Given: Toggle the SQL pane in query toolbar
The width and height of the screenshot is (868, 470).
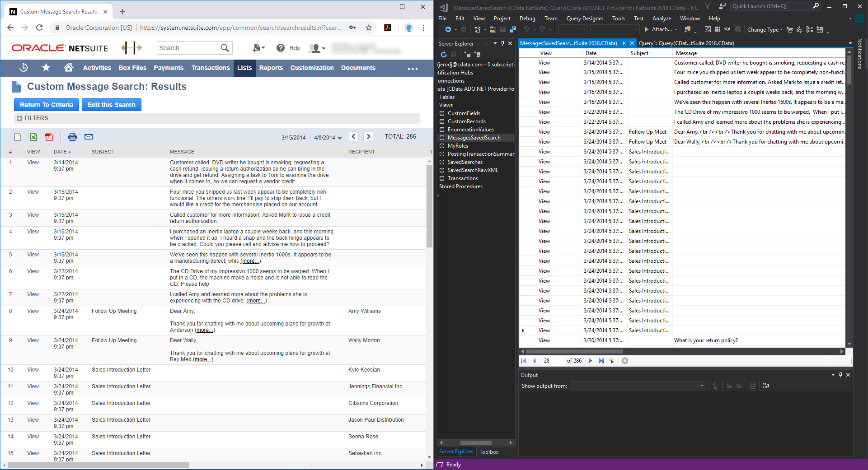Looking at the screenshot, I should point(727,29).
